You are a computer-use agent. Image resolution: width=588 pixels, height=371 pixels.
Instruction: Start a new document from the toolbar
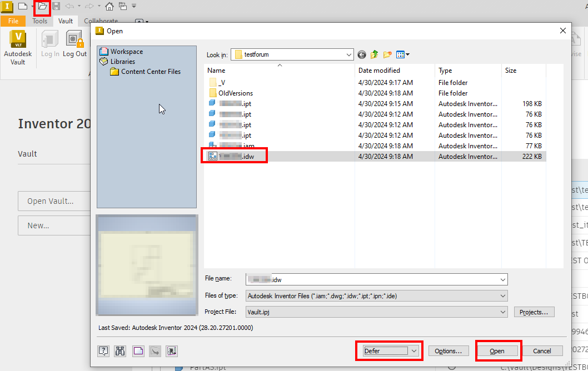pos(22,6)
